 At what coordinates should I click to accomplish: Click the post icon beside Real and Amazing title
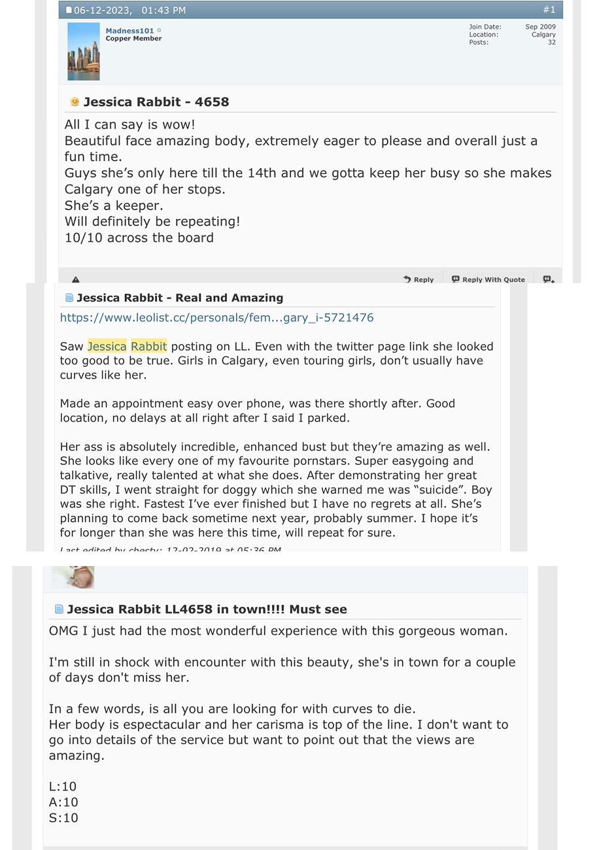pyautogui.click(x=69, y=298)
